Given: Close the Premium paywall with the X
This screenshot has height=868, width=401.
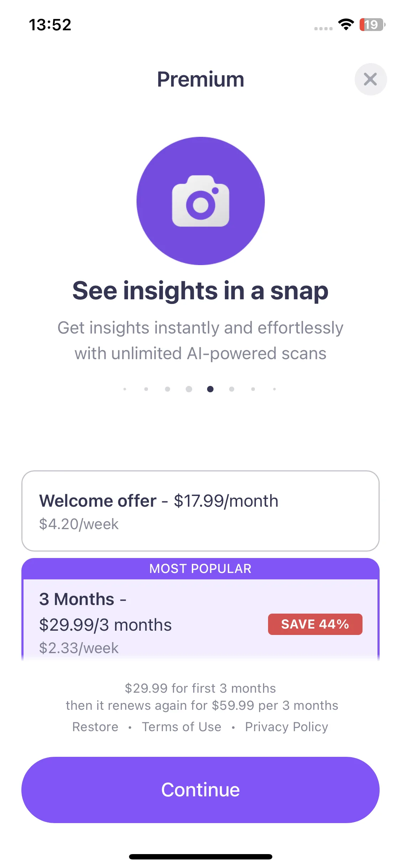Looking at the screenshot, I should tap(370, 79).
